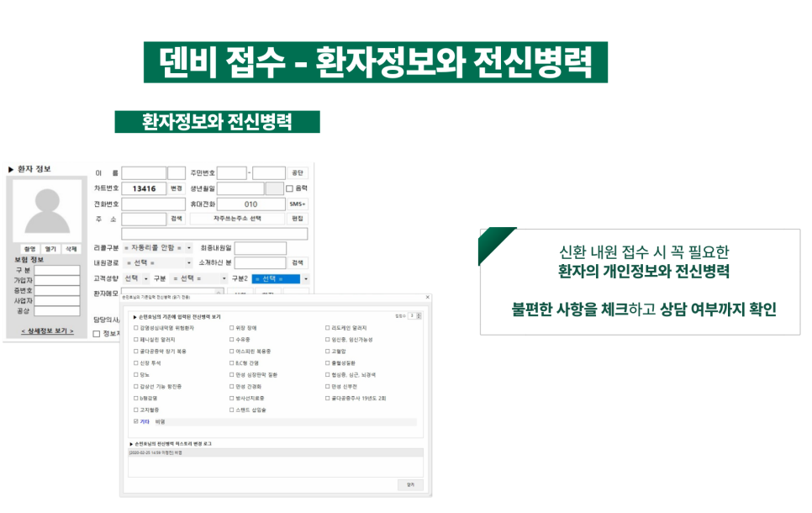812x513 pixels.
Task: Click the patient photo placeholder thumbnail
Action: point(47,210)
